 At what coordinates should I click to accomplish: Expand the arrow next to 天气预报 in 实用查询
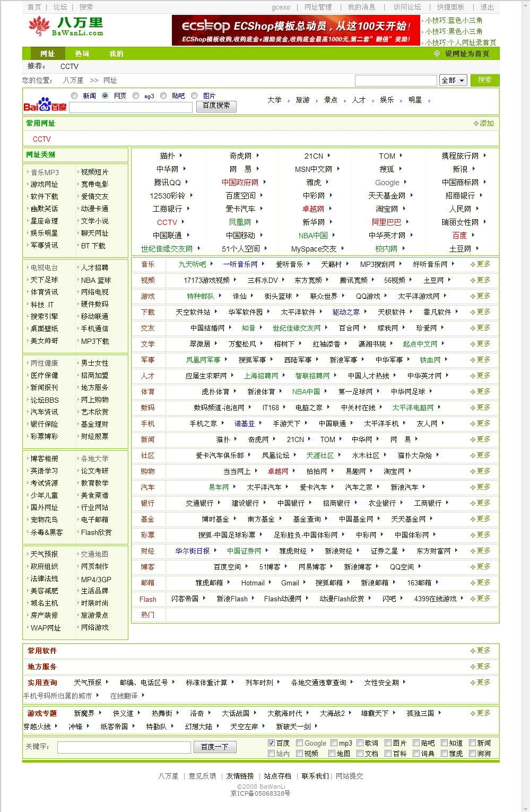click(107, 682)
